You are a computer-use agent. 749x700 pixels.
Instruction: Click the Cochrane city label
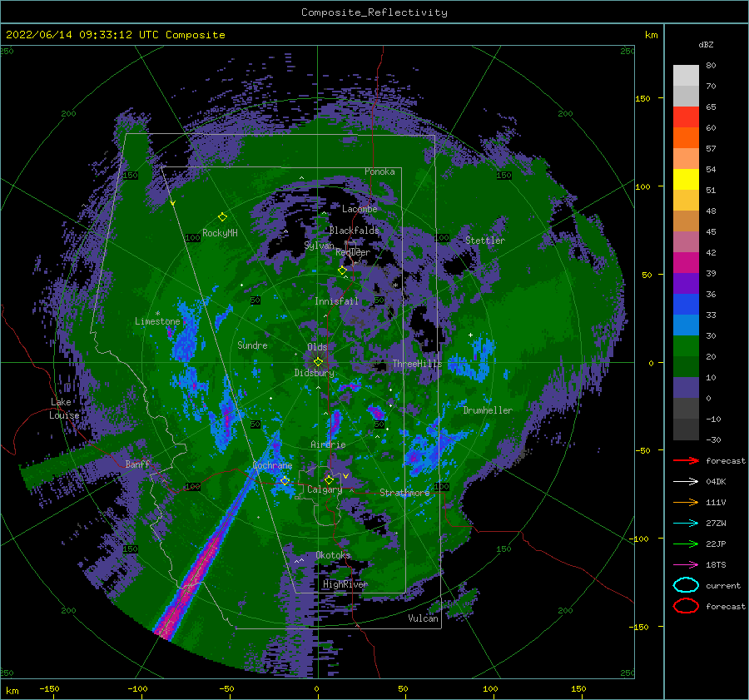click(x=272, y=465)
